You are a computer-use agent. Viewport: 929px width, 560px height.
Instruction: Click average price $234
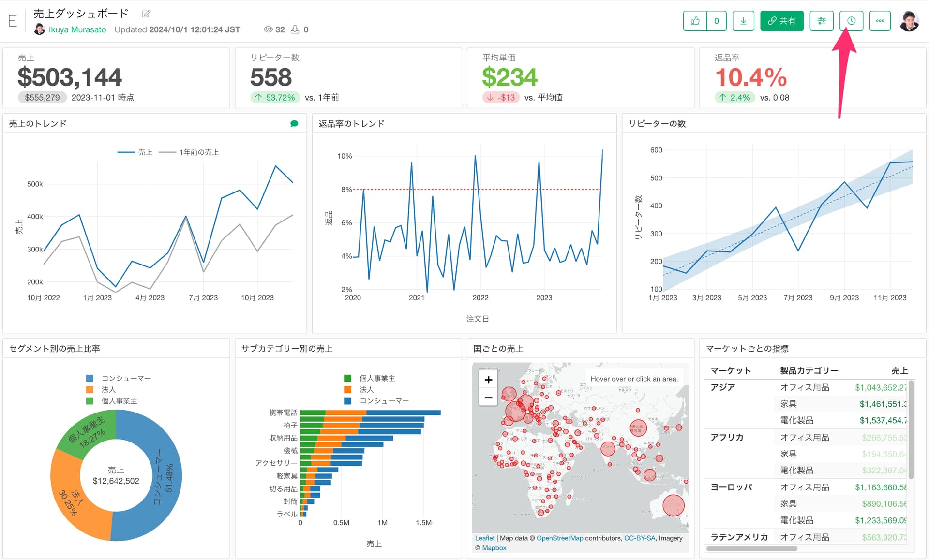[x=510, y=77]
